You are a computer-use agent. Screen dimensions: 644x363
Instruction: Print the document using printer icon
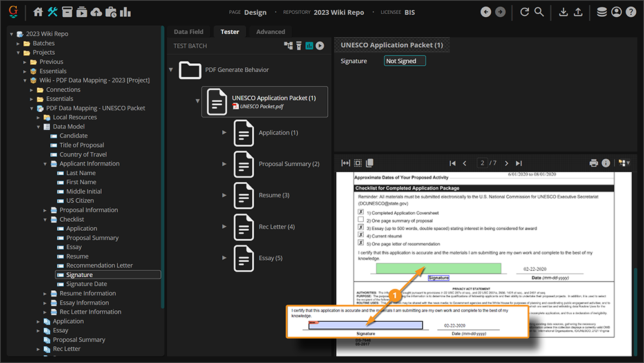tap(594, 163)
